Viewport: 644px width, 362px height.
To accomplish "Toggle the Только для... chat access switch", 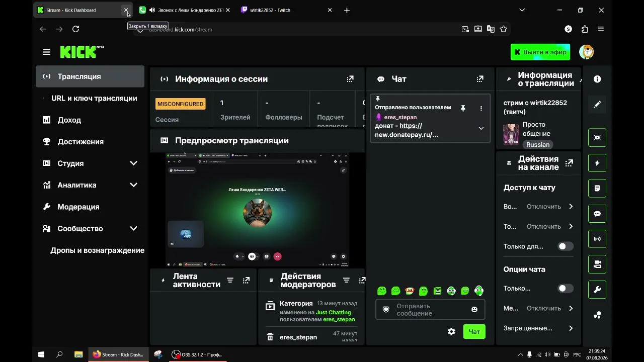I will coord(566,246).
